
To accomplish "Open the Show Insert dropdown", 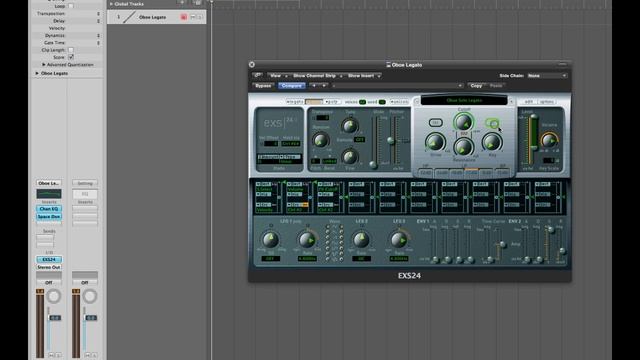I will [x=364, y=76].
